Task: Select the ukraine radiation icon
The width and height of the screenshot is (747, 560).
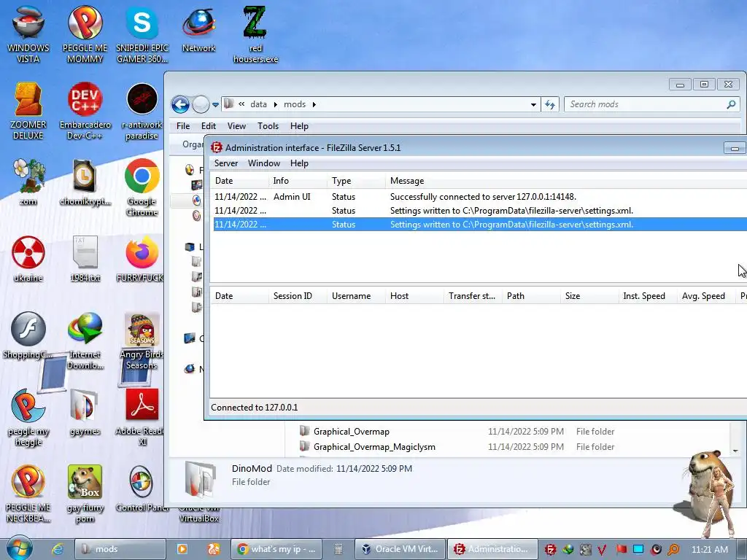Action: pos(28,259)
